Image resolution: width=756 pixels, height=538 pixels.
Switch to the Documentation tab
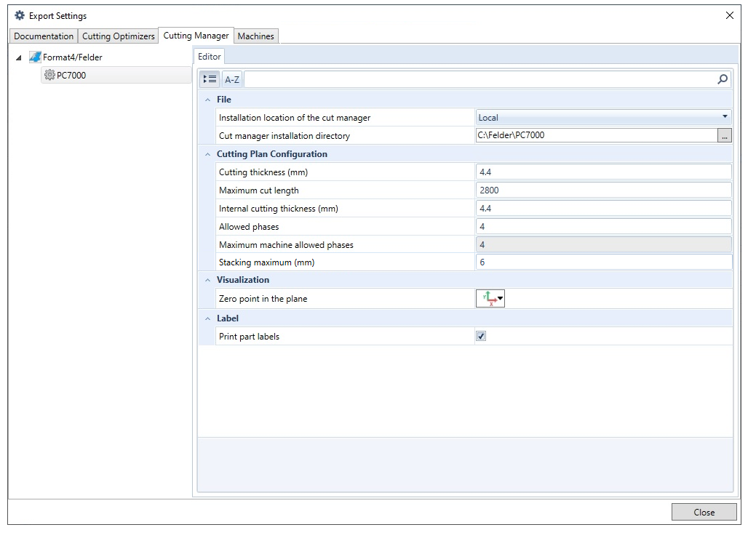44,36
